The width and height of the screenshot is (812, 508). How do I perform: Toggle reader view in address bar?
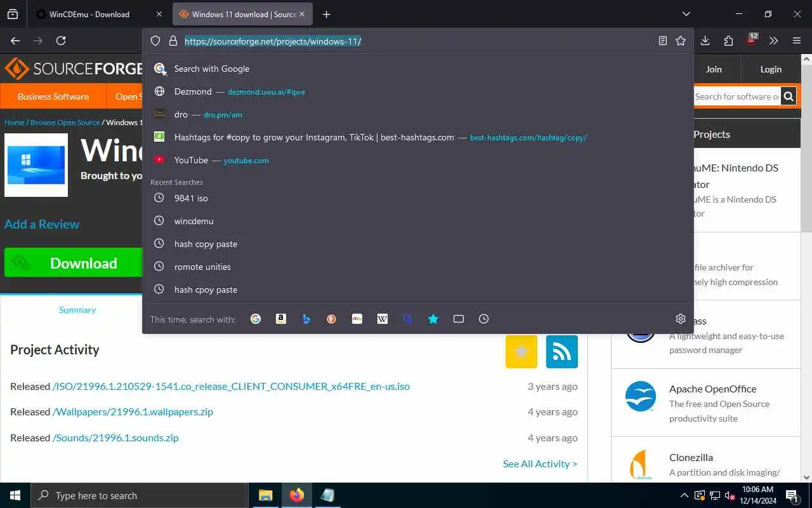coord(663,41)
